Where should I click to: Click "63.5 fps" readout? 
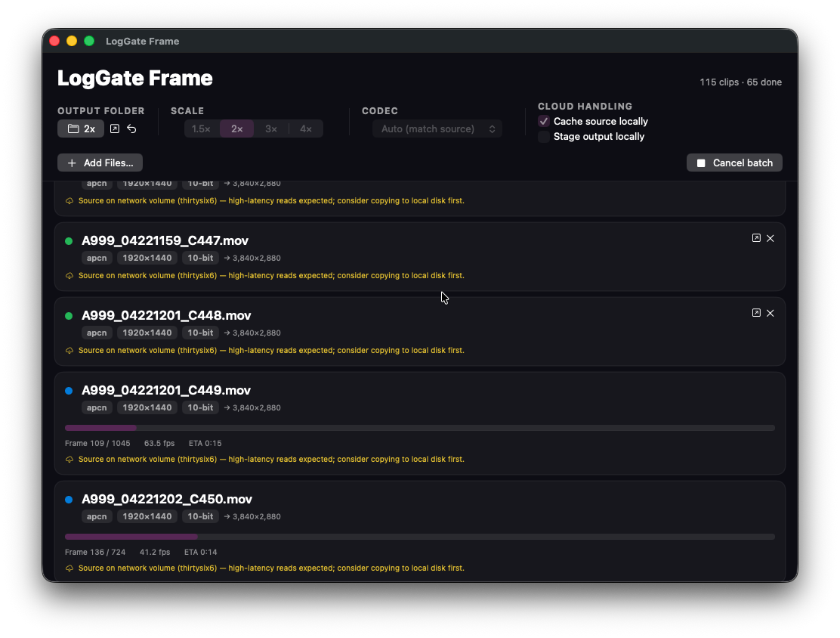pos(159,444)
